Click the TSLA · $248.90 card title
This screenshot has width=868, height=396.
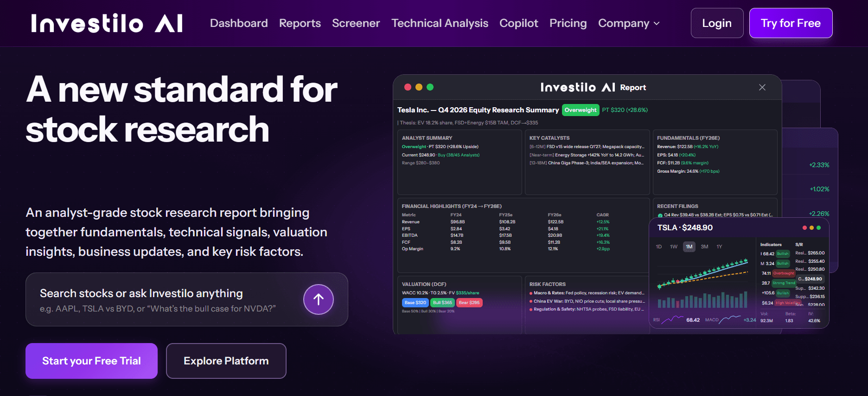click(685, 227)
